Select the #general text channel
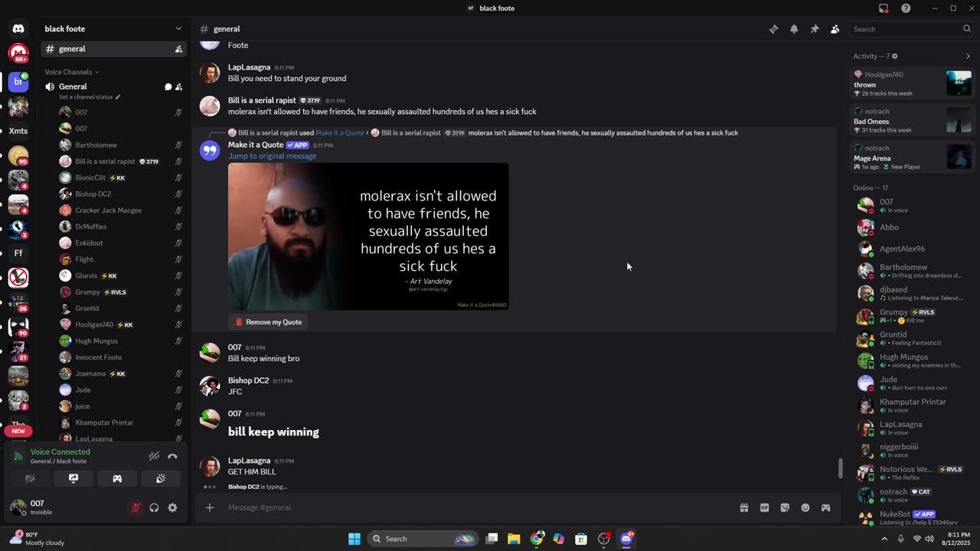This screenshot has height=551, width=980. click(x=72, y=49)
